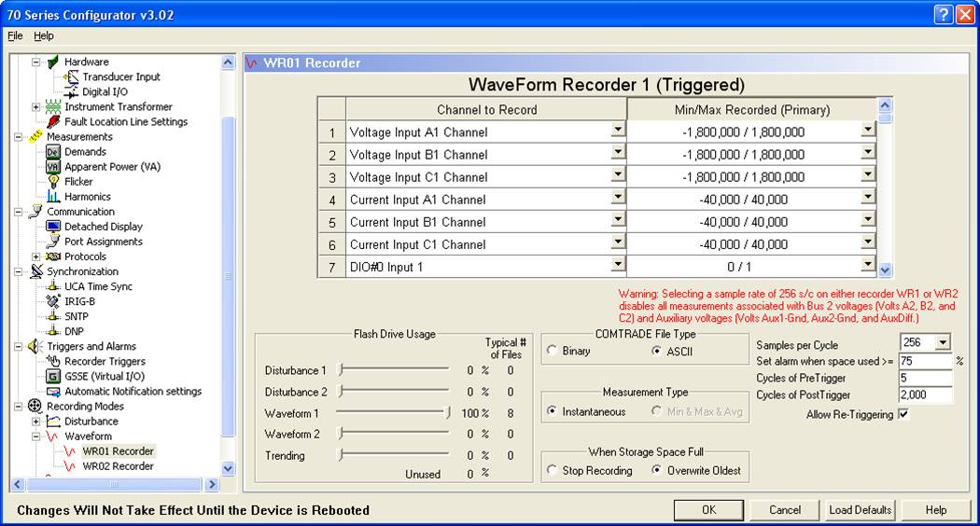This screenshot has width=980, height=526.
Task: Click the Communication tree icon
Action: point(35,212)
